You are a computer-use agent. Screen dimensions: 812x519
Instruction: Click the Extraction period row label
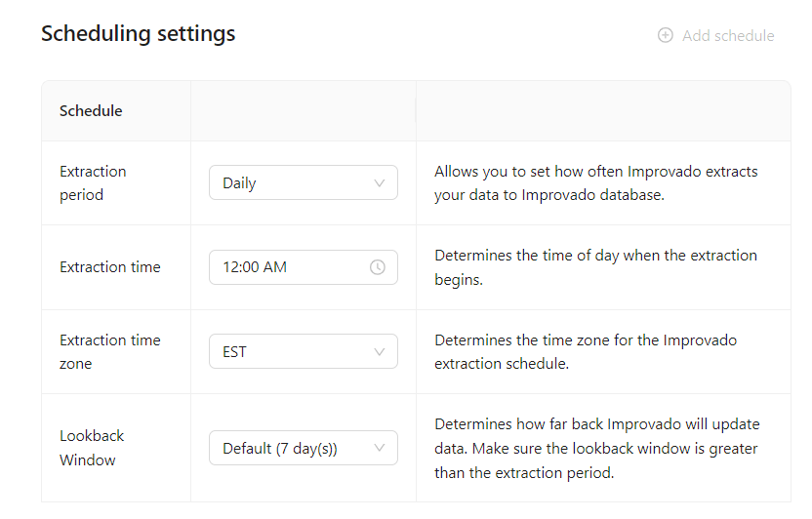[x=93, y=183]
